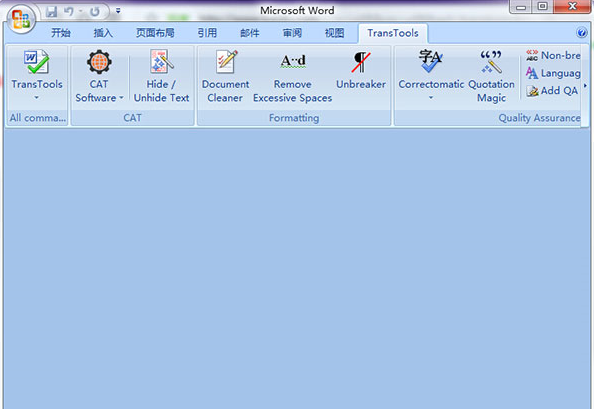Click the Add QA command
The image size is (594, 409).
coord(552,91)
